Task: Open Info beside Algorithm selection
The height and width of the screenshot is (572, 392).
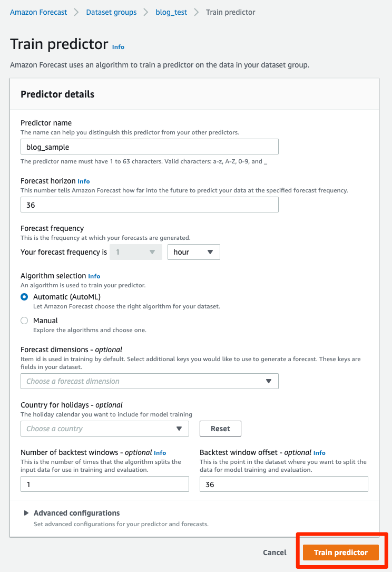Action: point(94,276)
